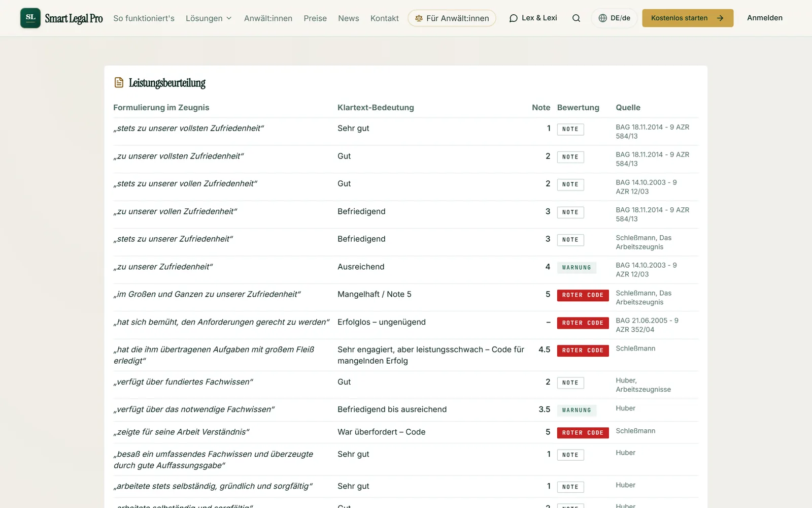
Task: Click „Erfolglos – ungenügend“ cell
Action: coord(382,322)
